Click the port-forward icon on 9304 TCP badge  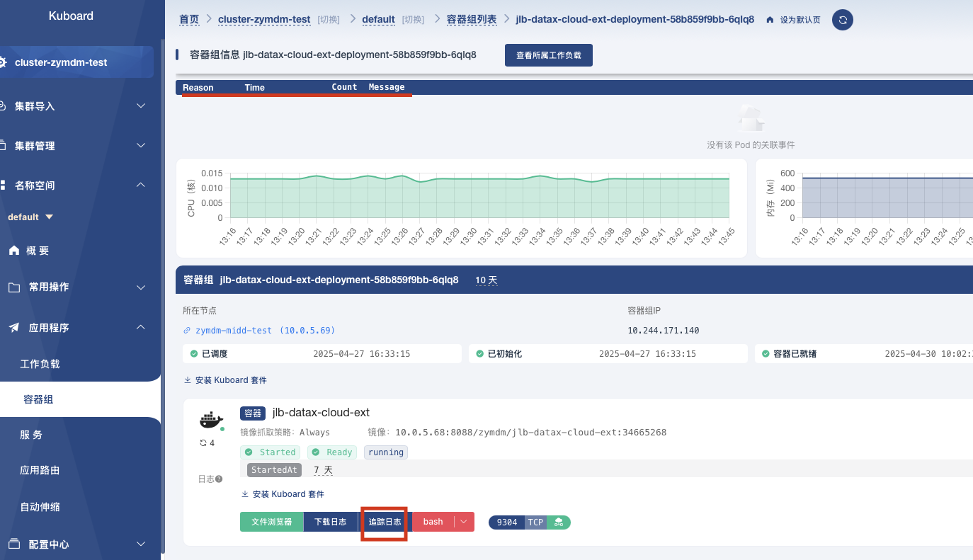[559, 522]
